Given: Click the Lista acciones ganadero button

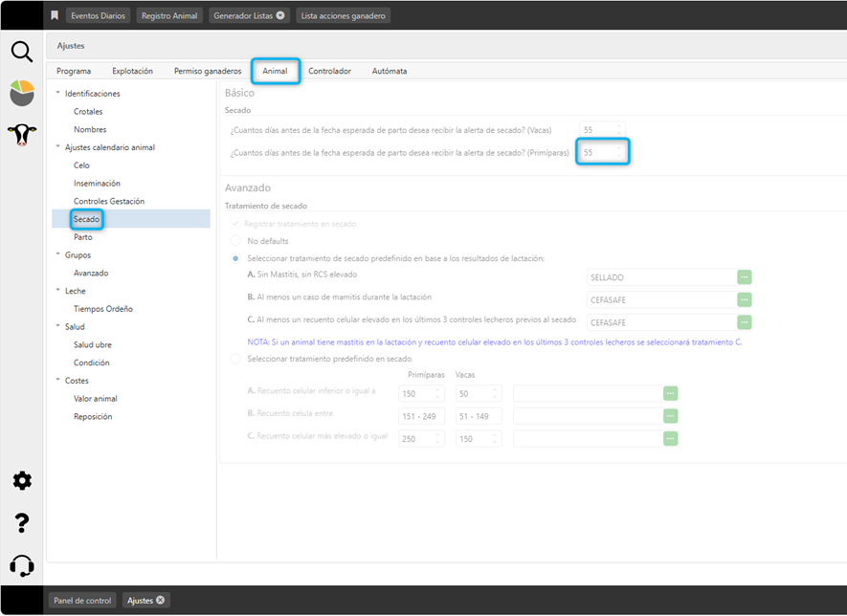Looking at the screenshot, I should 343,15.
